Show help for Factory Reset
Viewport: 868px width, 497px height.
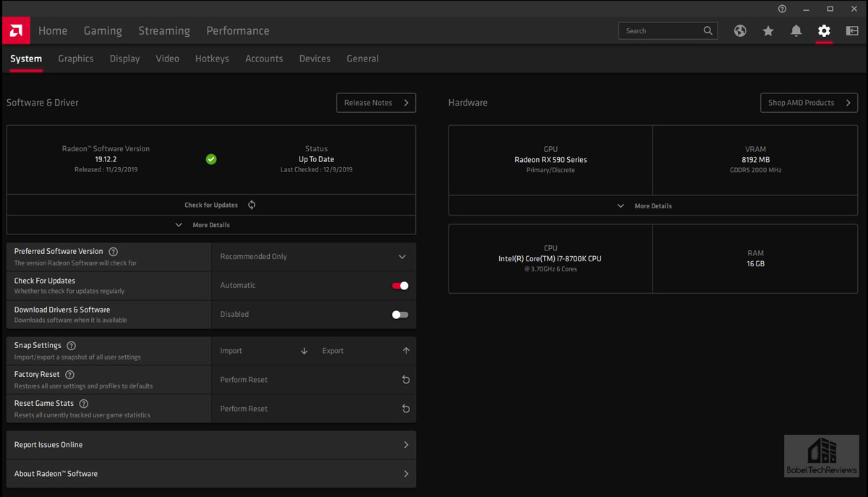click(x=69, y=375)
